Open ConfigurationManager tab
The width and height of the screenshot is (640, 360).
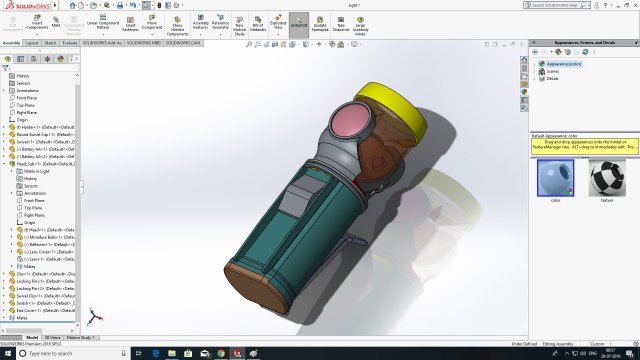point(34,59)
